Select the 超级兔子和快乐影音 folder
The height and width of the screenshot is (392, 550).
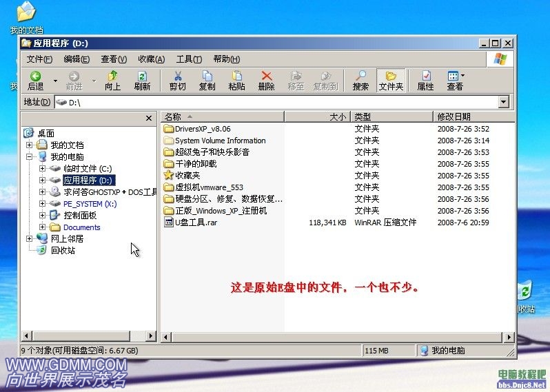(212, 152)
